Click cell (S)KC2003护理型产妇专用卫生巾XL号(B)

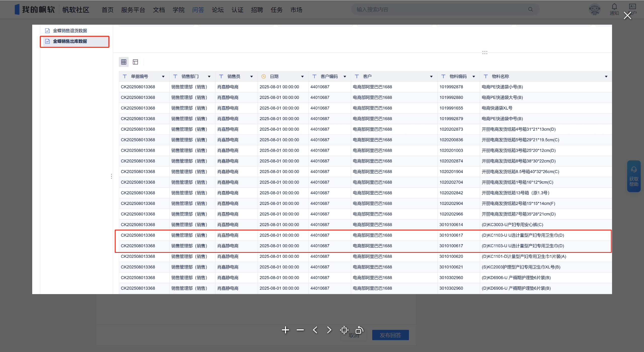tap(521, 267)
